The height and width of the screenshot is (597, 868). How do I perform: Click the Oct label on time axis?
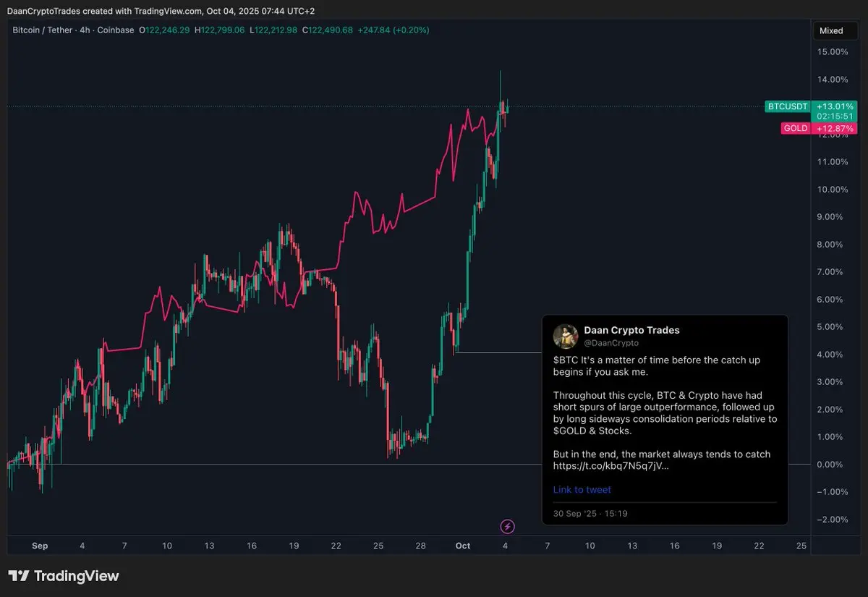point(463,546)
